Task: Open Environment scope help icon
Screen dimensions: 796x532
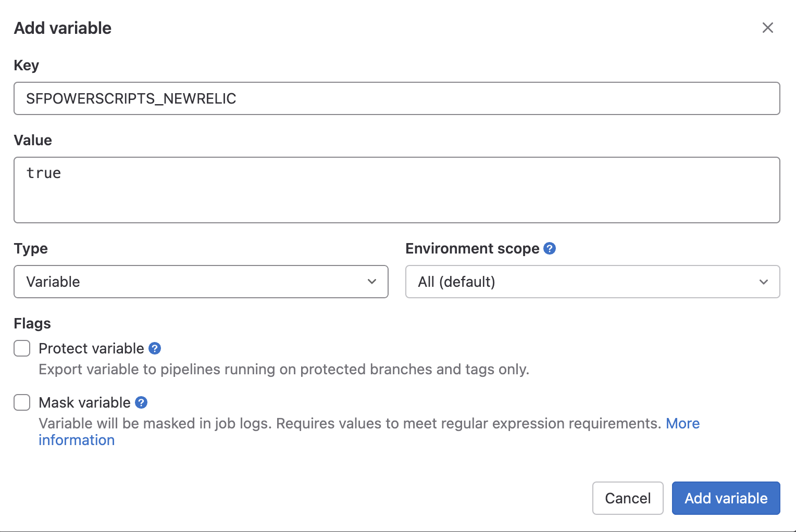Action: point(550,248)
